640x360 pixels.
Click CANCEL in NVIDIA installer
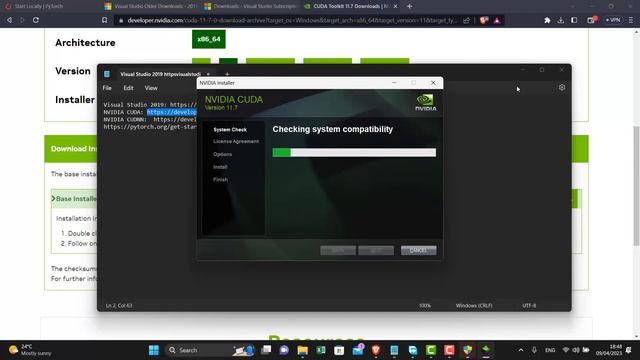coord(418,250)
